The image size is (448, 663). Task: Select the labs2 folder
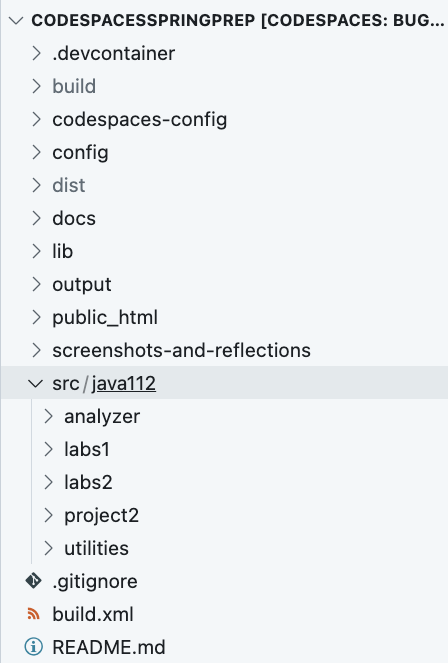[224, 482]
